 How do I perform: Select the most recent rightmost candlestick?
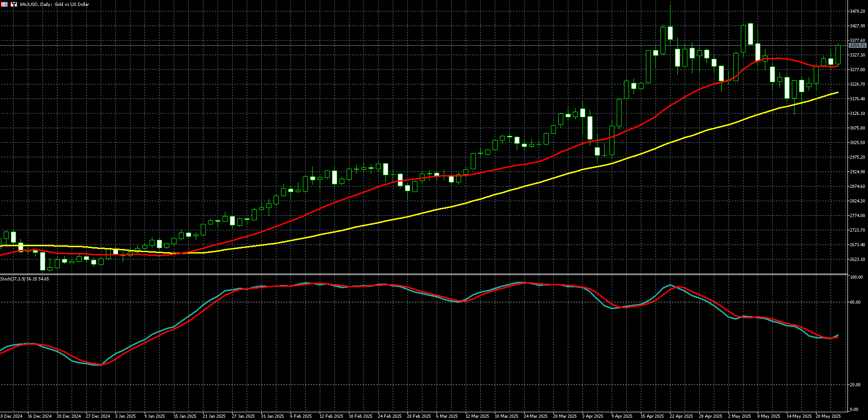[838, 55]
